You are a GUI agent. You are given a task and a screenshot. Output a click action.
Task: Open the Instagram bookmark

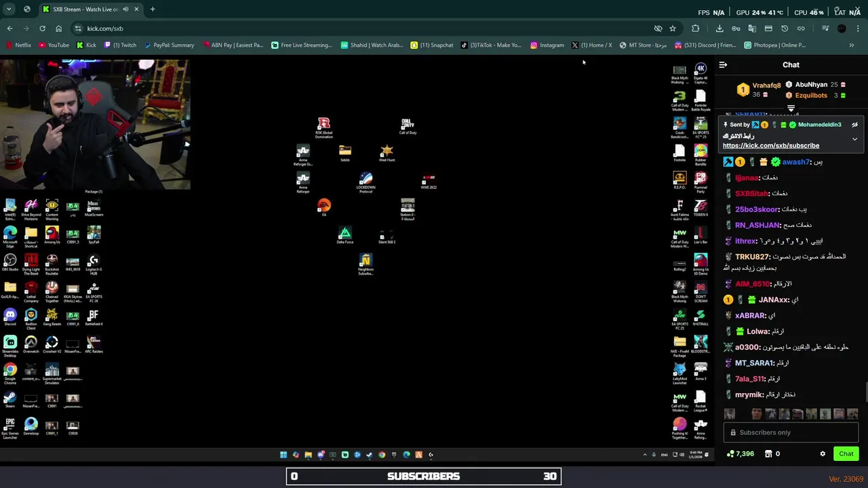[547, 45]
